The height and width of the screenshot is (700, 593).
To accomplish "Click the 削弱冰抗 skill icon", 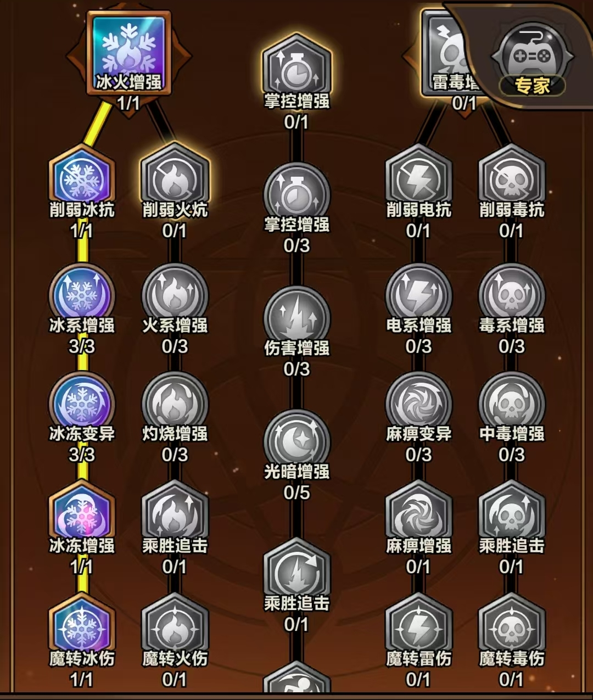I will tap(82, 177).
